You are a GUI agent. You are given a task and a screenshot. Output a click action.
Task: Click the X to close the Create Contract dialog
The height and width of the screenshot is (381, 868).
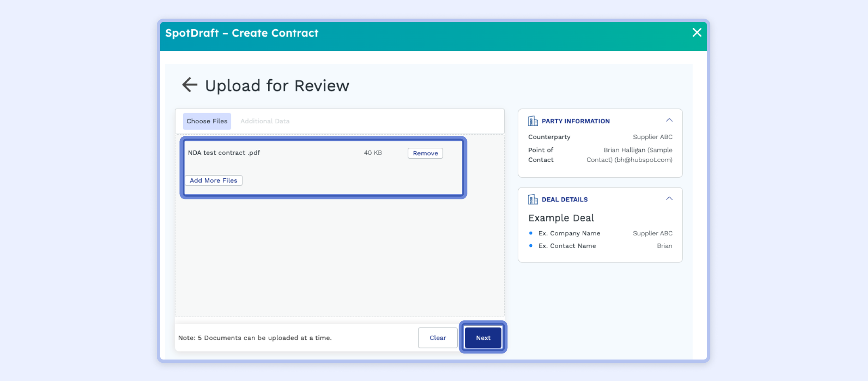[x=696, y=33]
